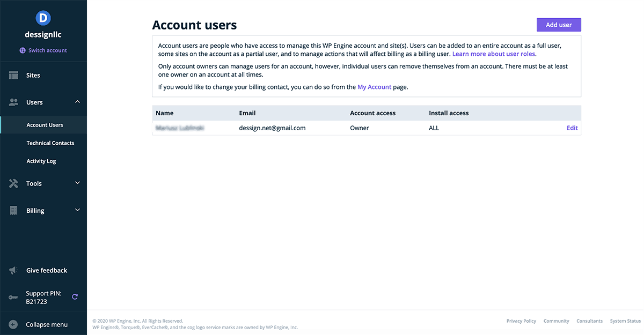This screenshot has width=644, height=335.
Task: Open System Status in the footer
Action: click(x=625, y=321)
